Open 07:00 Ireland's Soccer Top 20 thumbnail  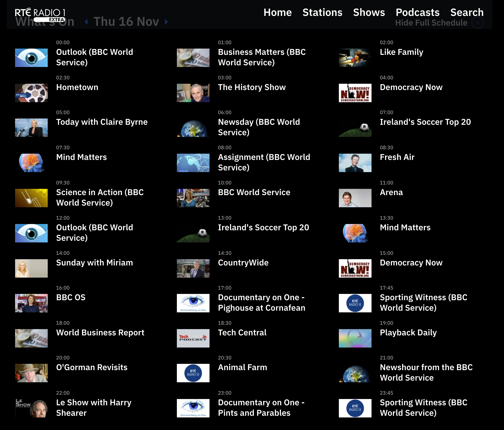(355, 128)
